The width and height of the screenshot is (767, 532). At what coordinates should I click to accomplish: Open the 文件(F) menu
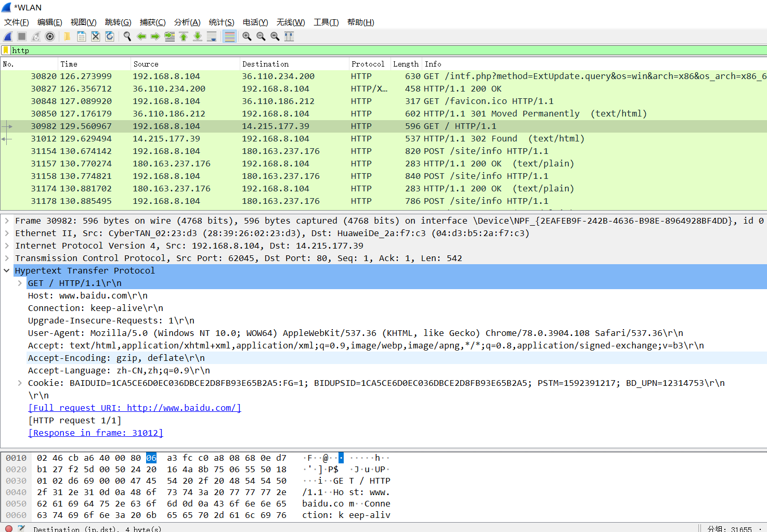click(x=17, y=22)
